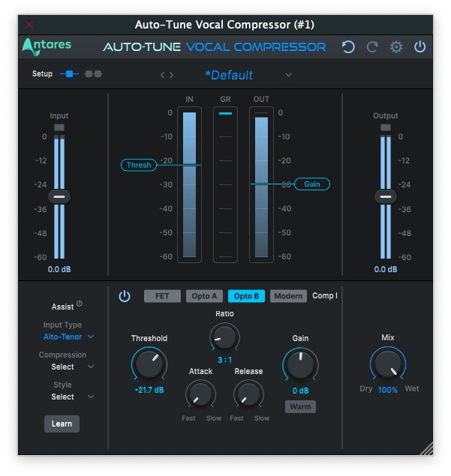Click the 3 : 1 ratio value
This screenshot has height=476, width=451.
[224, 360]
